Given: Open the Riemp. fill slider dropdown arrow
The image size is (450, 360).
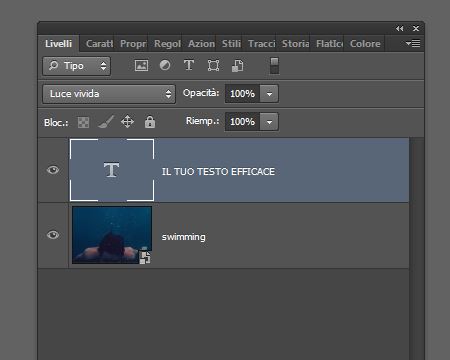Looking at the screenshot, I should coord(269,122).
